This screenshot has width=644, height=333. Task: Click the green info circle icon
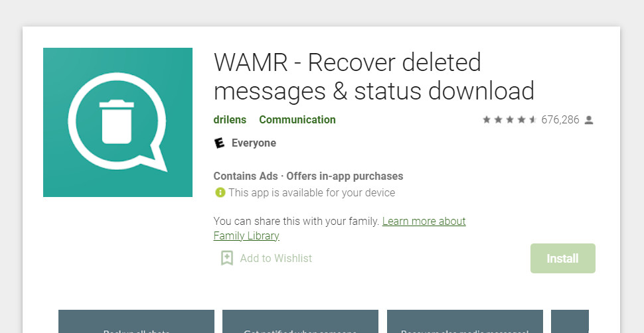[x=220, y=192]
